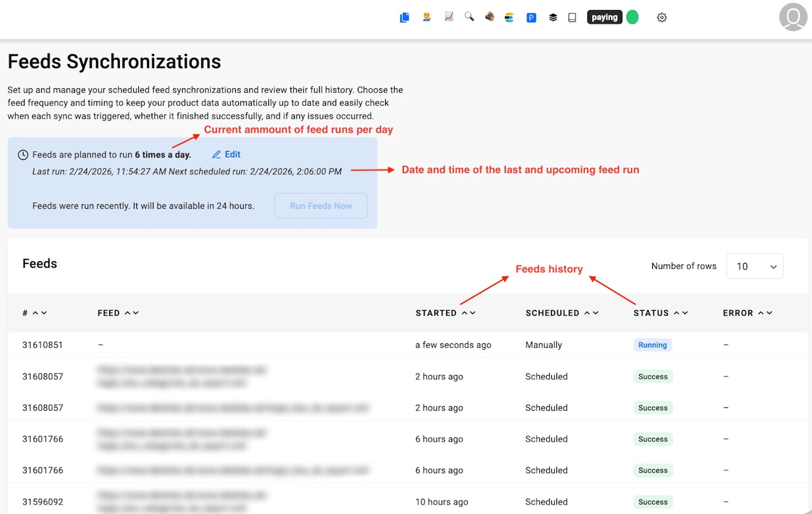Open the Number of rows dropdown
Viewport: 812px width, 514px height.
754,267
